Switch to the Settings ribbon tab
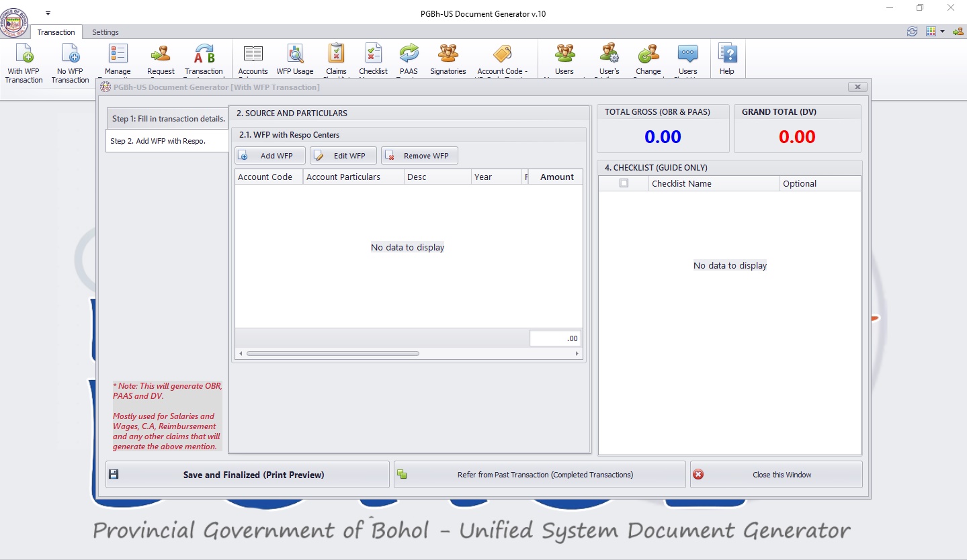Image resolution: width=967 pixels, height=560 pixels. pyautogui.click(x=106, y=32)
